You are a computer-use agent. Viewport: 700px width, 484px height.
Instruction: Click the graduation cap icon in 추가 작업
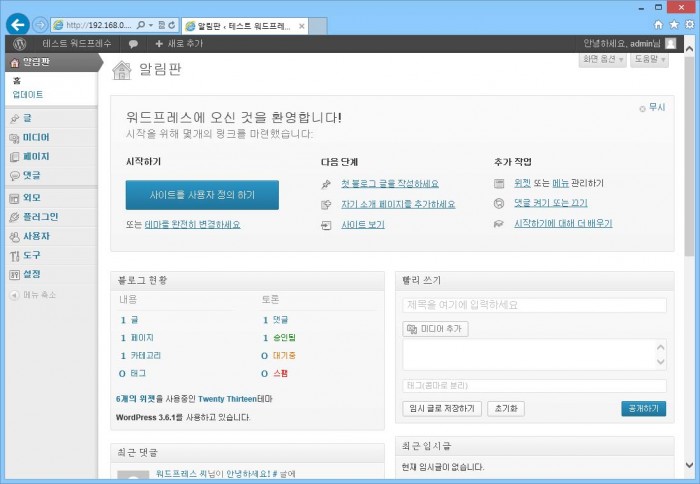click(x=499, y=224)
